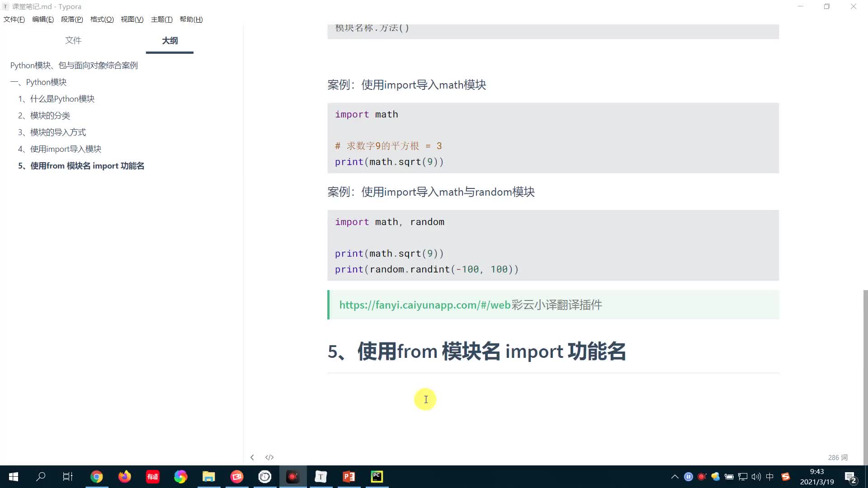This screenshot has height=488, width=868.
Task: Open network icon in system tray
Action: point(742,477)
